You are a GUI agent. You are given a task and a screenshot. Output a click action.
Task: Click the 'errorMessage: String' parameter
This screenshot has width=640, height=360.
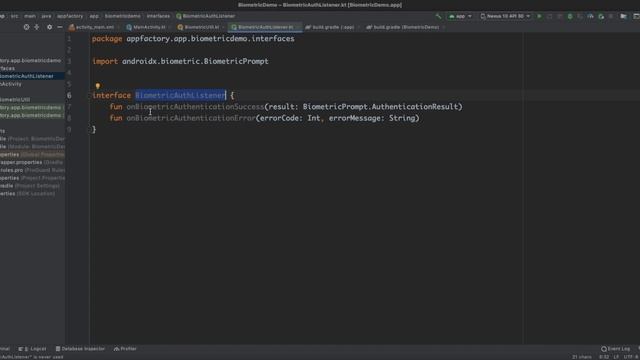372,118
